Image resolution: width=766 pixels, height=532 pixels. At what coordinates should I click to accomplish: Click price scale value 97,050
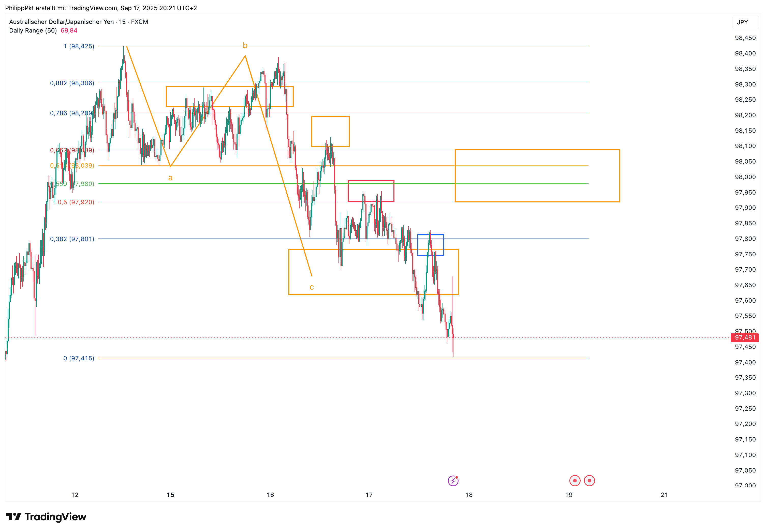click(x=745, y=470)
